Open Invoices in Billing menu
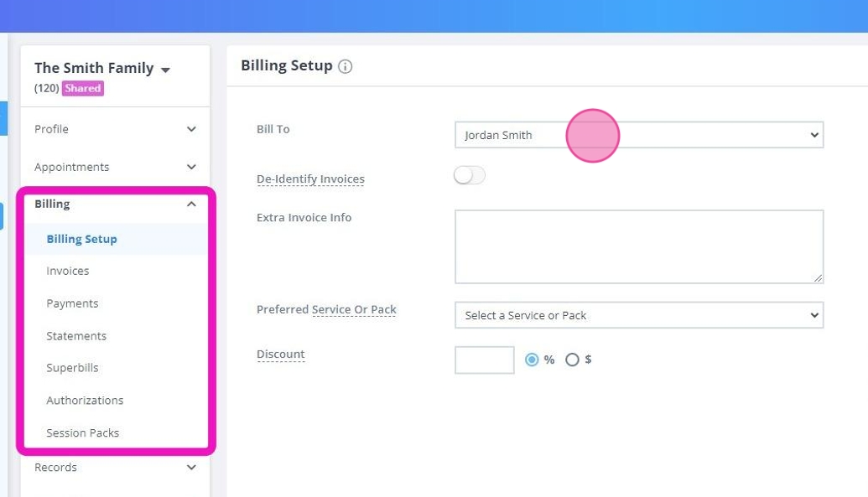 click(x=68, y=272)
